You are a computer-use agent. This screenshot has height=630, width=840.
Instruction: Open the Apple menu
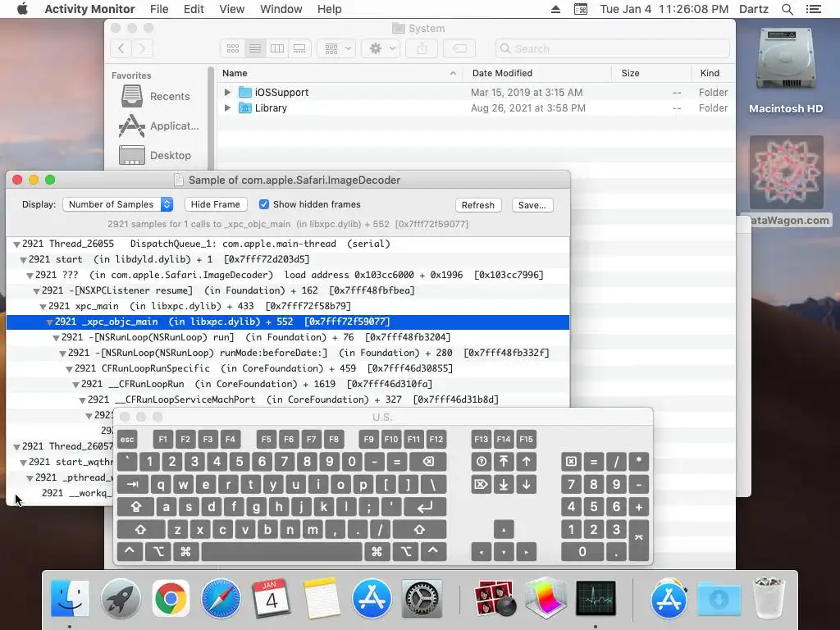click(x=22, y=9)
